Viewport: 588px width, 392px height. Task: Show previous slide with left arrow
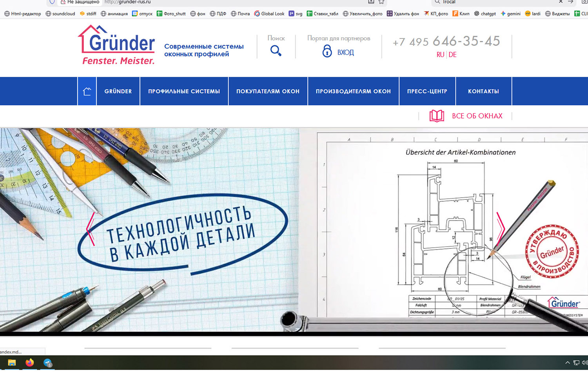tap(91, 229)
